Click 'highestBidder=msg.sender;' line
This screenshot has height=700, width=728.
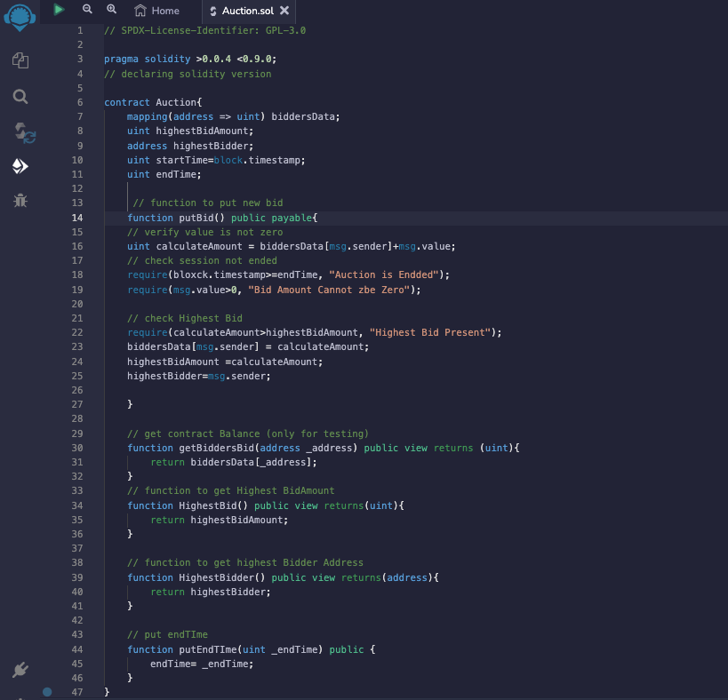199,376
